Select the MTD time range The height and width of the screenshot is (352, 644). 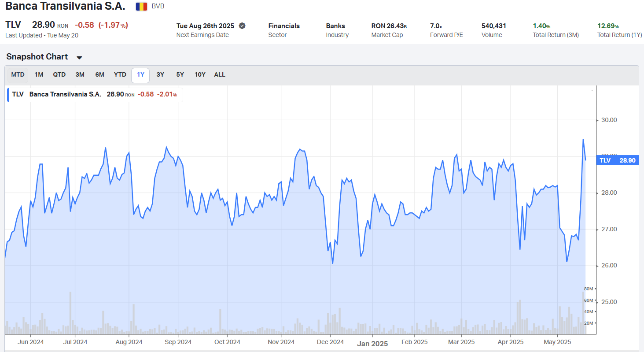[18, 75]
